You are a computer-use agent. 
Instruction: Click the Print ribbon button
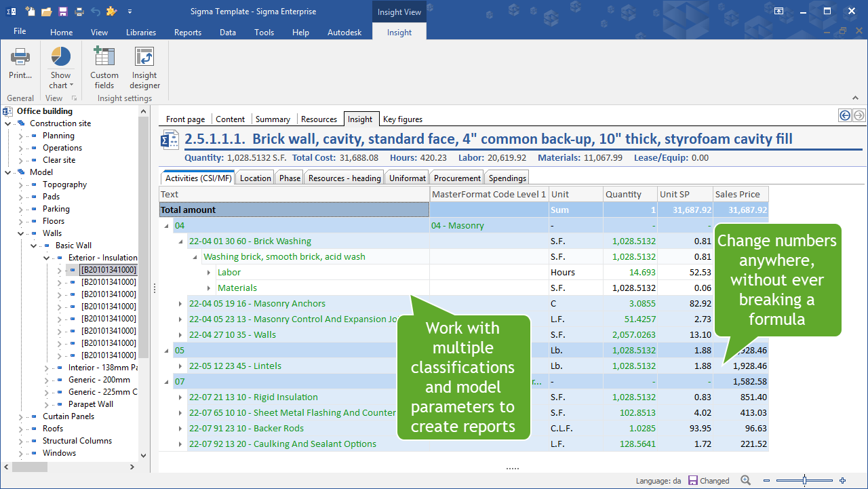tap(20, 64)
